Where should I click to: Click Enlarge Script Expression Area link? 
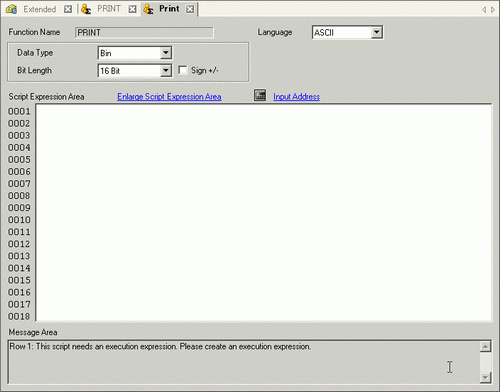point(169,97)
